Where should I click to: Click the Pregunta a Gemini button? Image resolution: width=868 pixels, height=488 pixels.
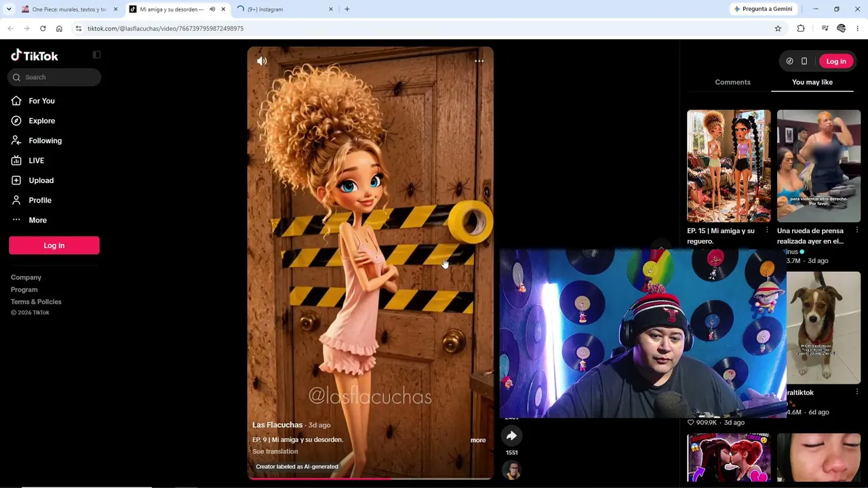click(762, 9)
